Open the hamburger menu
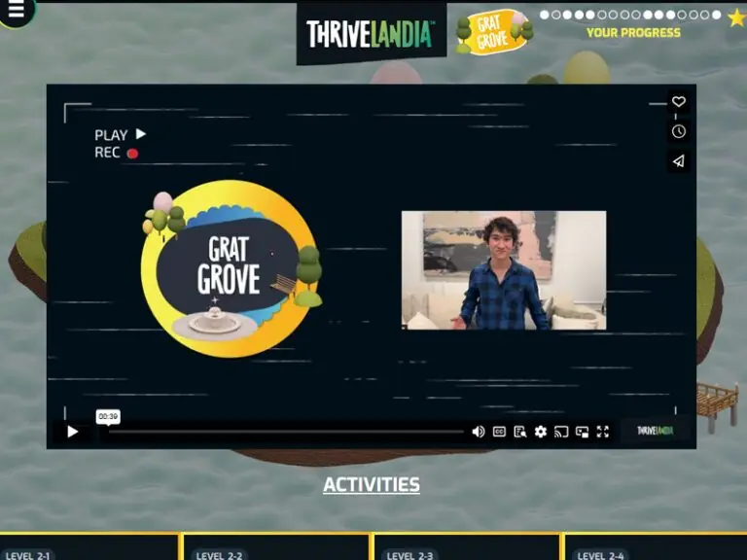The height and width of the screenshot is (560, 747). coord(17,11)
